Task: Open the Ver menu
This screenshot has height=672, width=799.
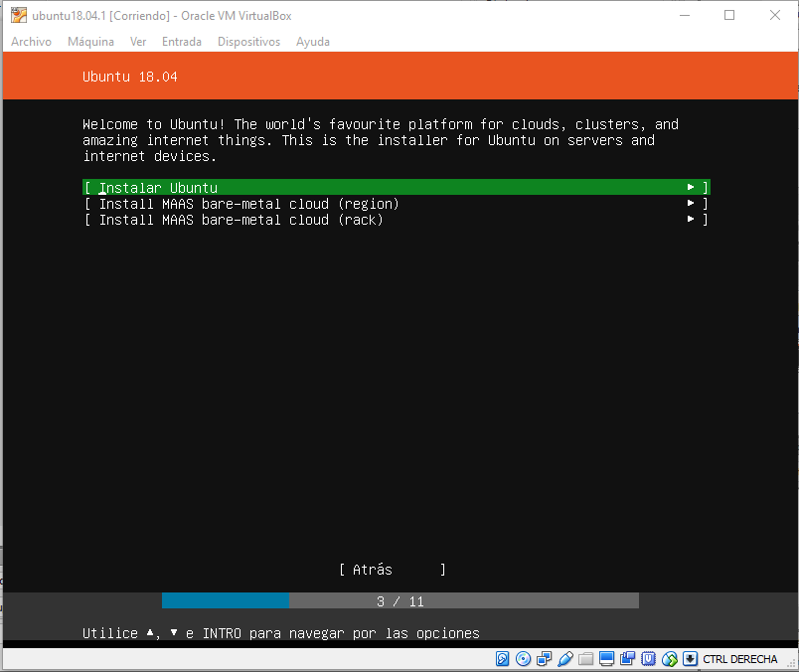Action: 138,42
